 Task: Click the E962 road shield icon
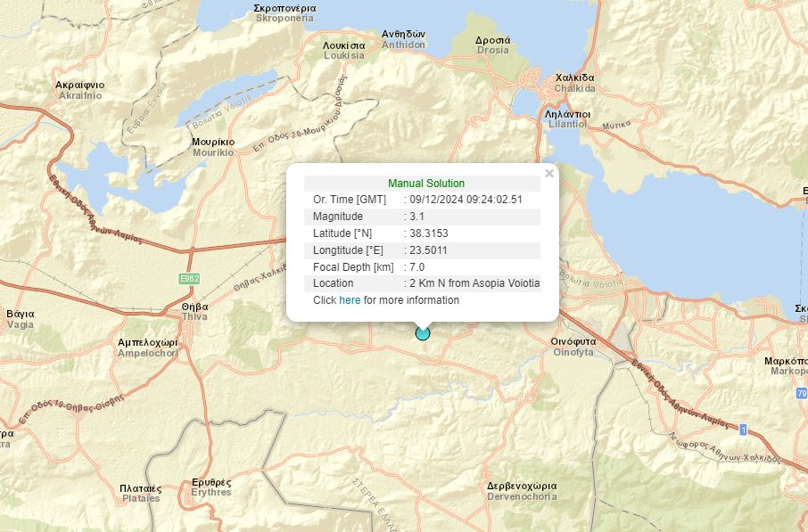point(189,279)
